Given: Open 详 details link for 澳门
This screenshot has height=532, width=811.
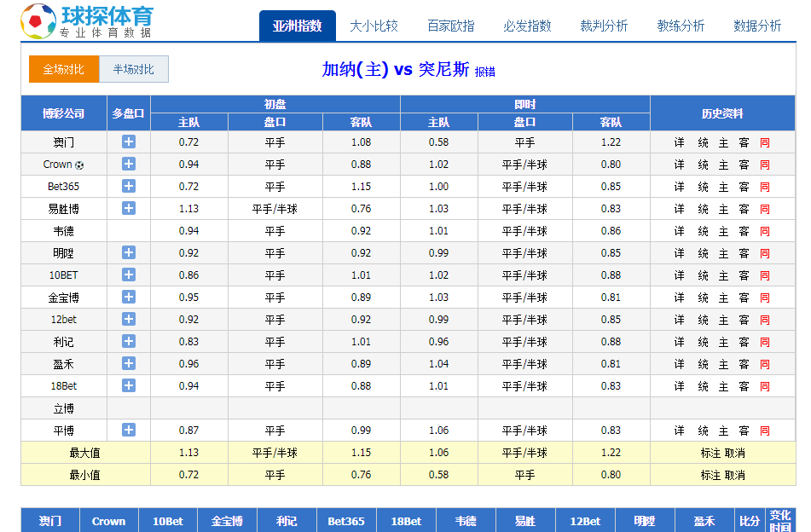Looking at the screenshot, I should pos(679,142).
